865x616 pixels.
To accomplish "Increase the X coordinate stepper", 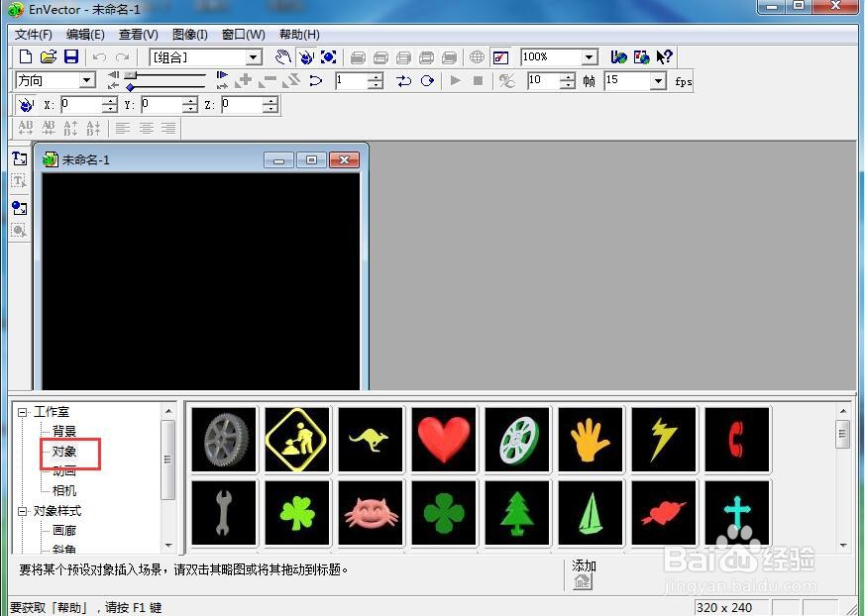I will point(110,100).
